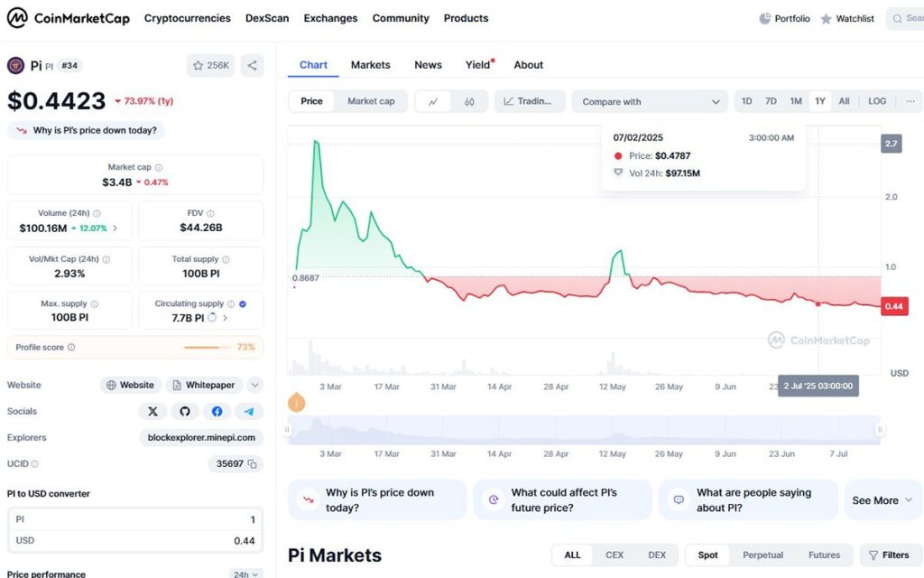Switch to the Yield tab
The image size is (924, 578).
pos(478,65)
